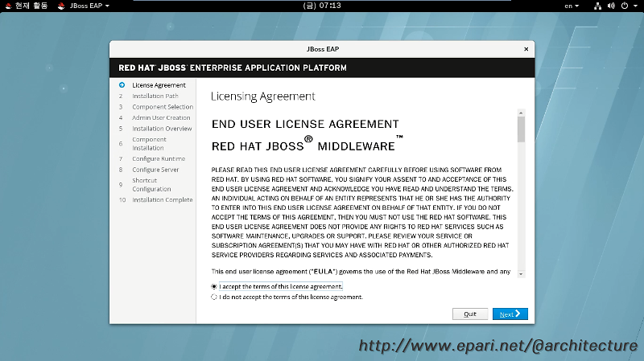Select the blue License Agreement step icon
644x361 pixels.
[122, 85]
